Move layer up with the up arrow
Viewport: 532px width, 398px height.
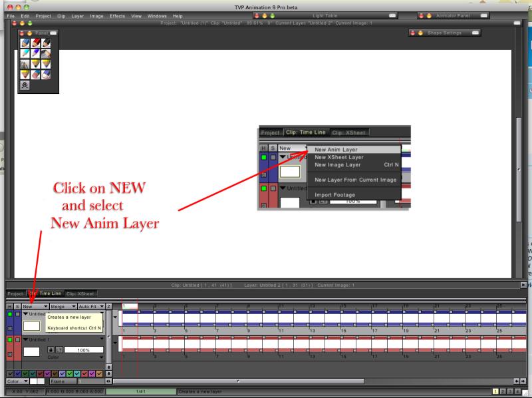pyautogui.click(x=108, y=367)
